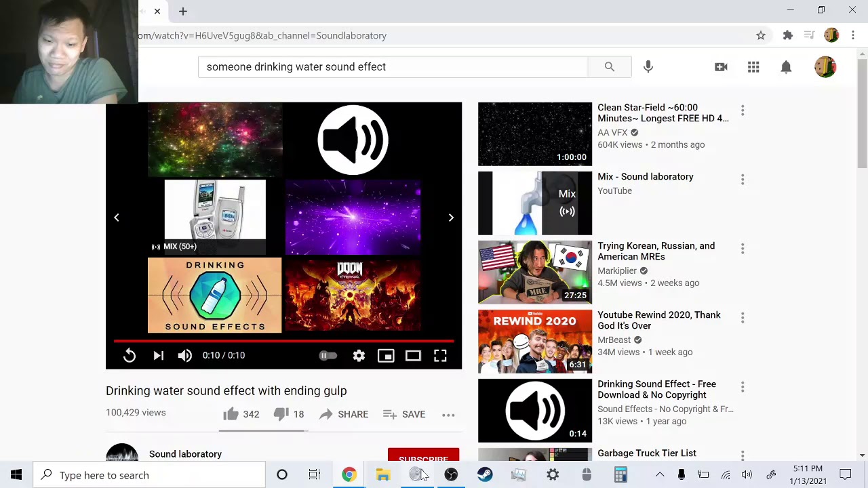
Task: Open the Drinking Sound Effects end-screen thumbnail
Action: [x=214, y=296]
